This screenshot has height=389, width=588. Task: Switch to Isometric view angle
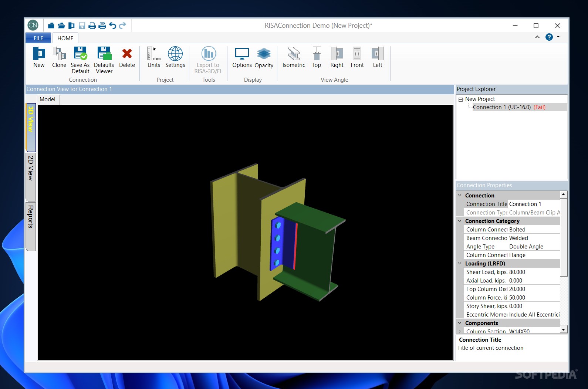point(294,57)
